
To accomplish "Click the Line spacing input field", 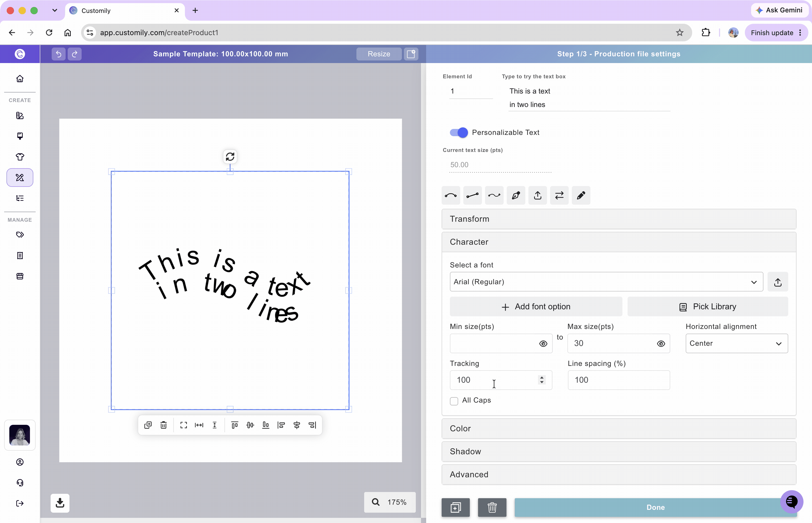I will tap(619, 380).
